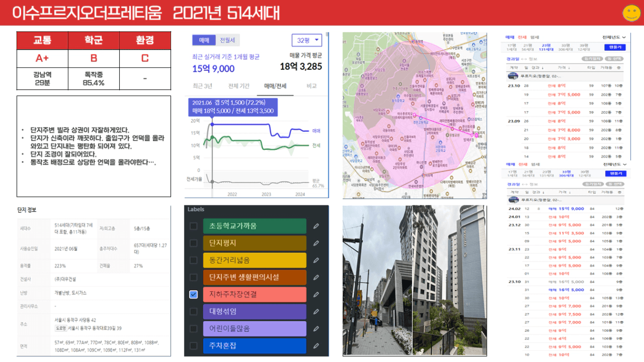644x362 pixels.
Task: Edit the 대형쉬임 label using its pencil
Action: pyautogui.click(x=316, y=311)
